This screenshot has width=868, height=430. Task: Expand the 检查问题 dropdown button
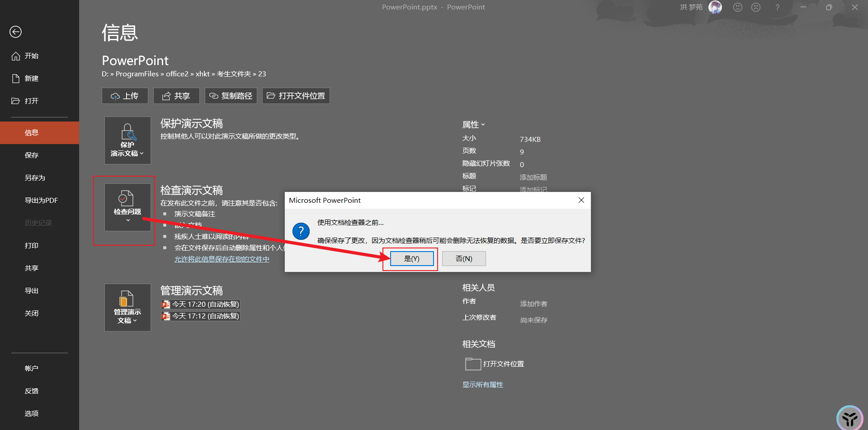127,207
